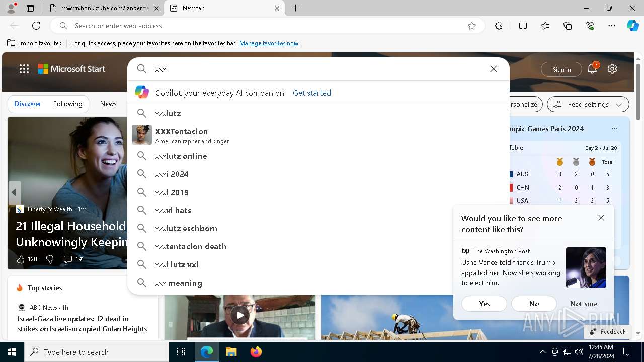Open the Israel-Gaza live updates story
The height and width of the screenshot is (362, 644).
pyautogui.click(x=83, y=324)
